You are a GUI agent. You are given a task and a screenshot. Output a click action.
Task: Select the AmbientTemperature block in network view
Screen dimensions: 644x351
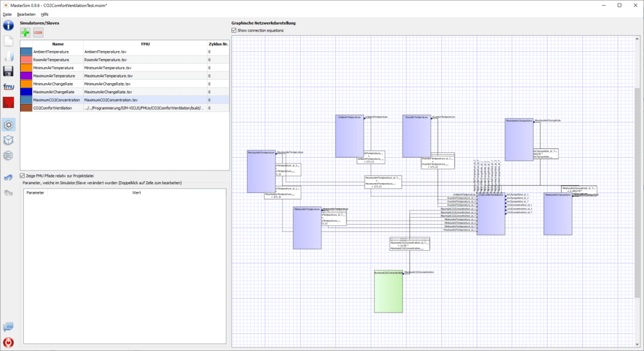pos(350,136)
